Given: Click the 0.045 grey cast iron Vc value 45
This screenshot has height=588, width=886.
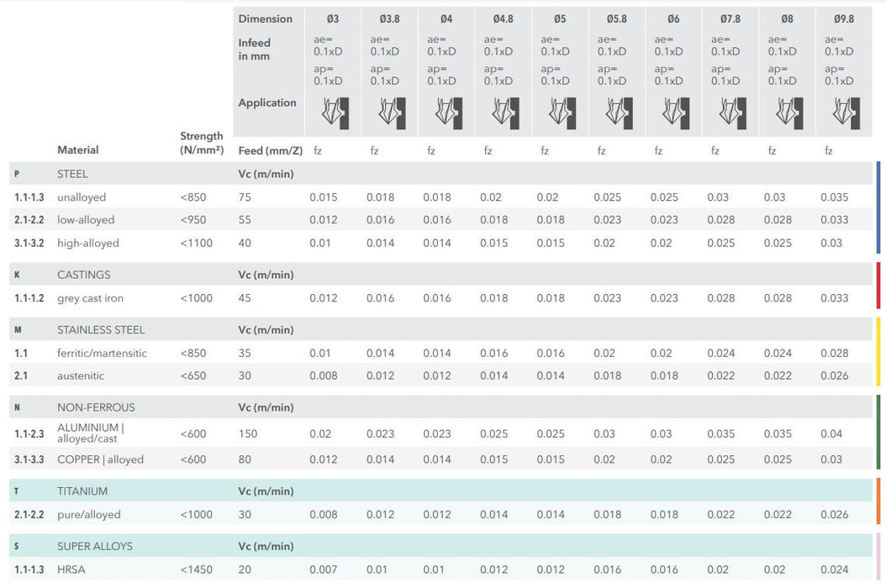Looking at the screenshot, I should pyautogui.click(x=245, y=297).
